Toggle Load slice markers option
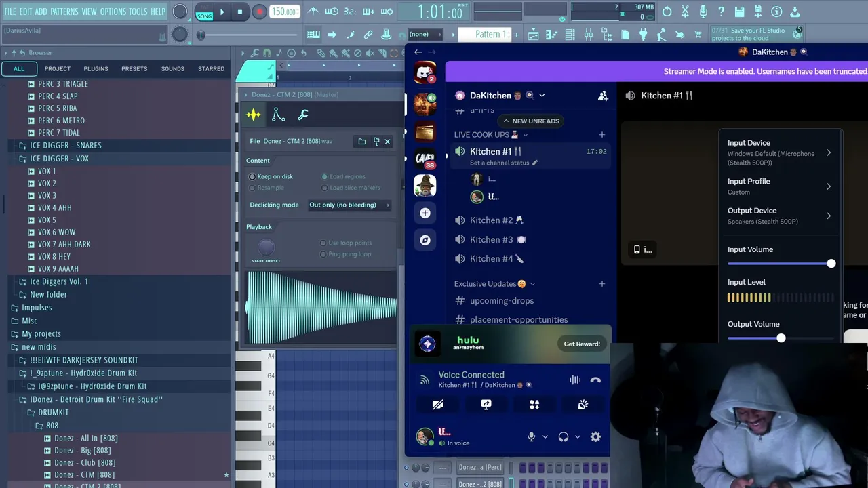The image size is (868, 488). pyautogui.click(x=351, y=188)
